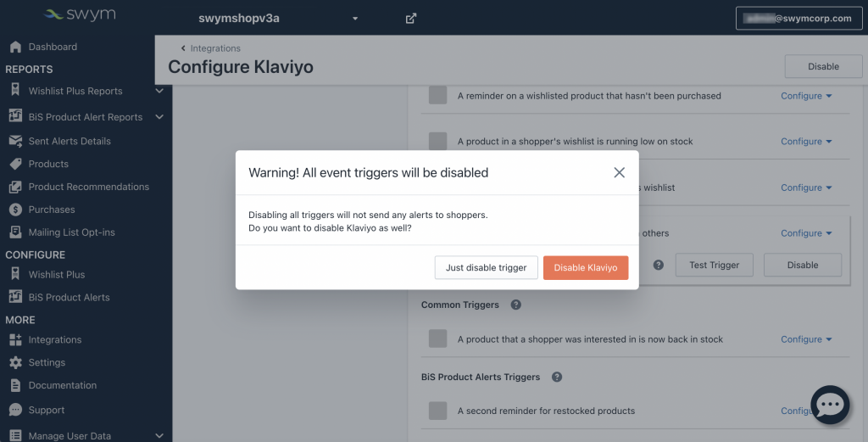Click the Configure Klaviyo heading
This screenshot has width=868, height=442.
click(241, 67)
